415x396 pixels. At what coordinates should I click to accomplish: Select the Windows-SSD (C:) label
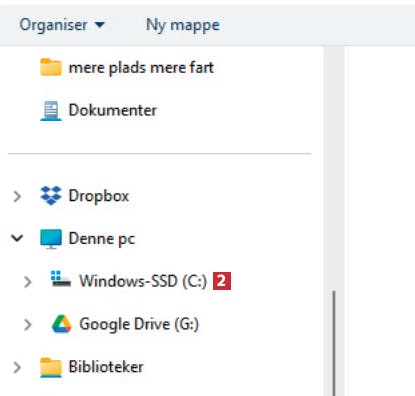pyautogui.click(x=143, y=281)
